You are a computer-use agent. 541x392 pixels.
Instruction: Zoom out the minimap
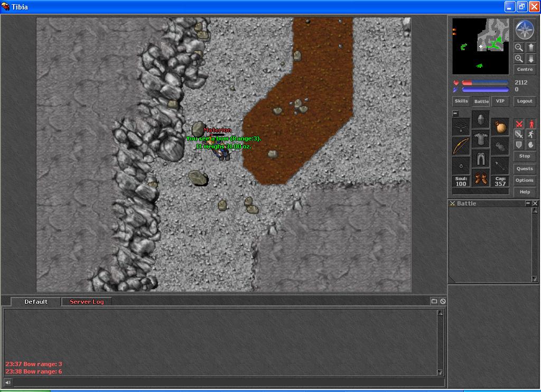pyautogui.click(x=518, y=47)
